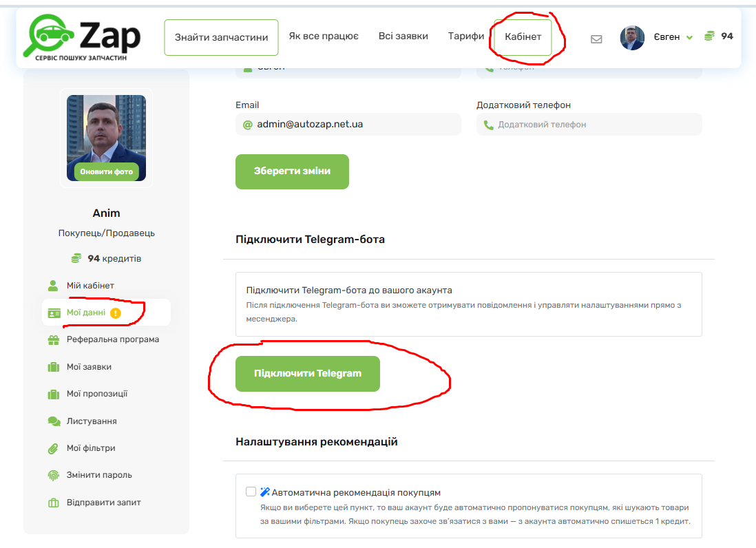Screen dimensions: 756x548
Task: Open the envelope messages icon in header
Action: pos(596,39)
